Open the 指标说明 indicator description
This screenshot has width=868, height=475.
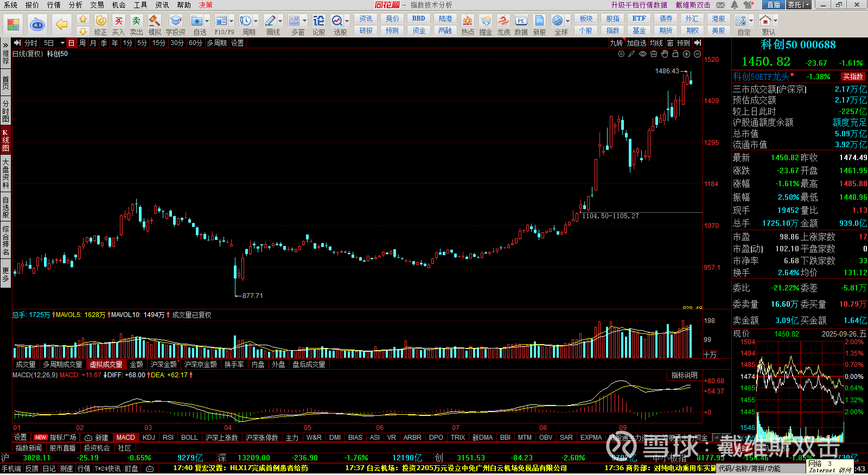coord(684,376)
